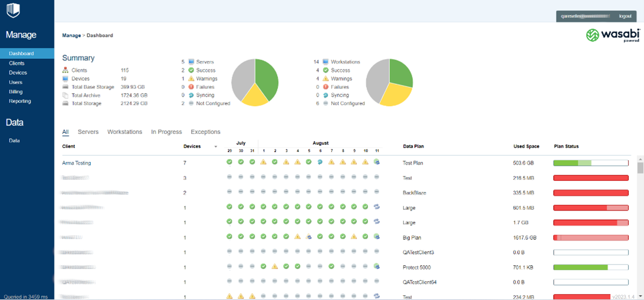
Task: Click Arma Testing's August 1 warning icon
Action: click(x=264, y=162)
